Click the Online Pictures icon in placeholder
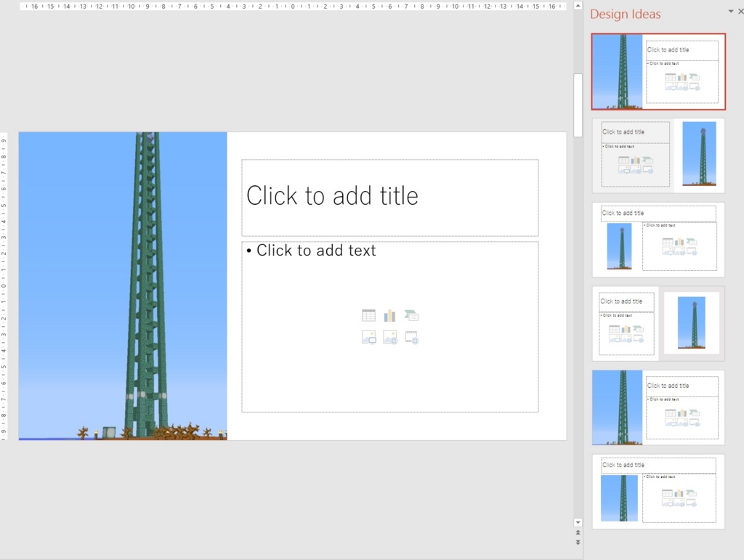The height and width of the screenshot is (560, 744). pos(390,337)
